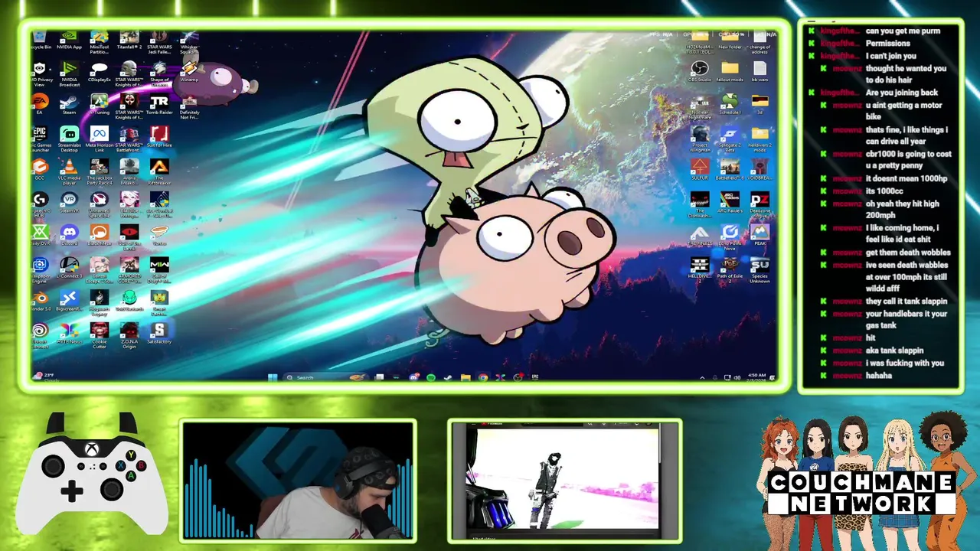Select the Satisfactory desktop icon

[x=159, y=334]
